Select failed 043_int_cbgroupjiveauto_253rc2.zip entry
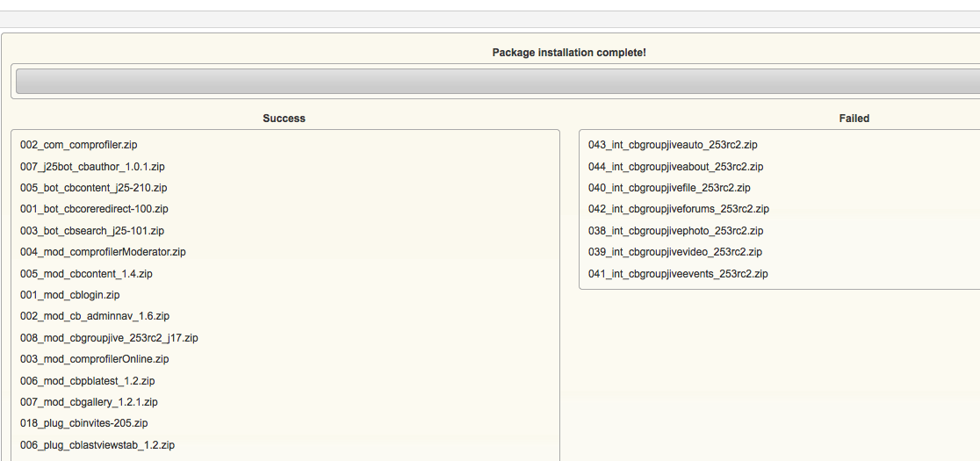The height and width of the screenshot is (461, 980). pos(674,145)
